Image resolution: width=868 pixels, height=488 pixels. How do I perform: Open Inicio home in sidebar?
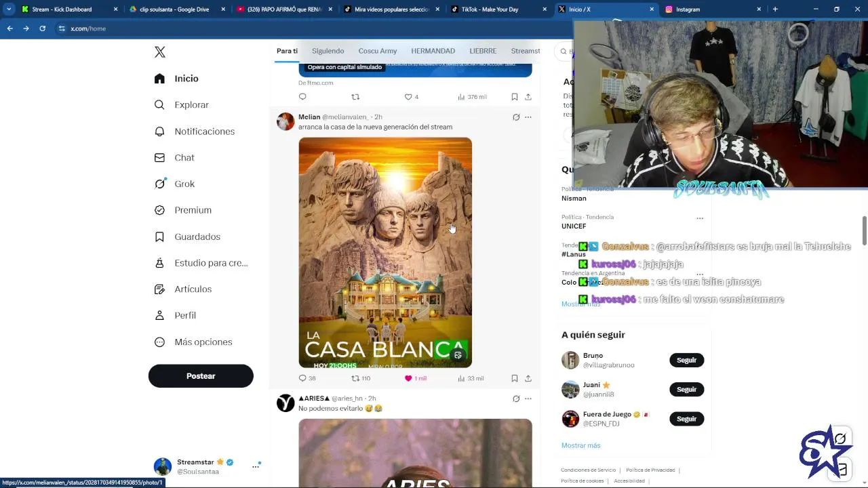(176, 79)
